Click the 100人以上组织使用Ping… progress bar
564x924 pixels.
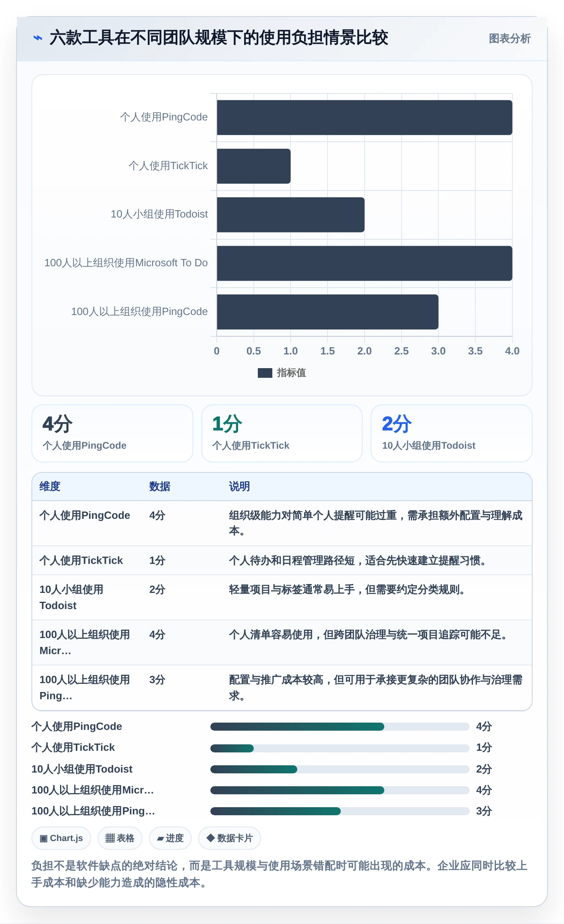click(340, 811)
